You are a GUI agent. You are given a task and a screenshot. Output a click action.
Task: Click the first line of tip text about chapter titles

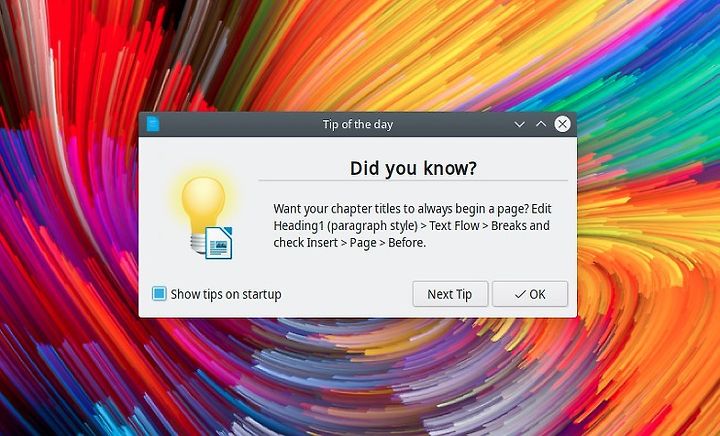[412, 209]
